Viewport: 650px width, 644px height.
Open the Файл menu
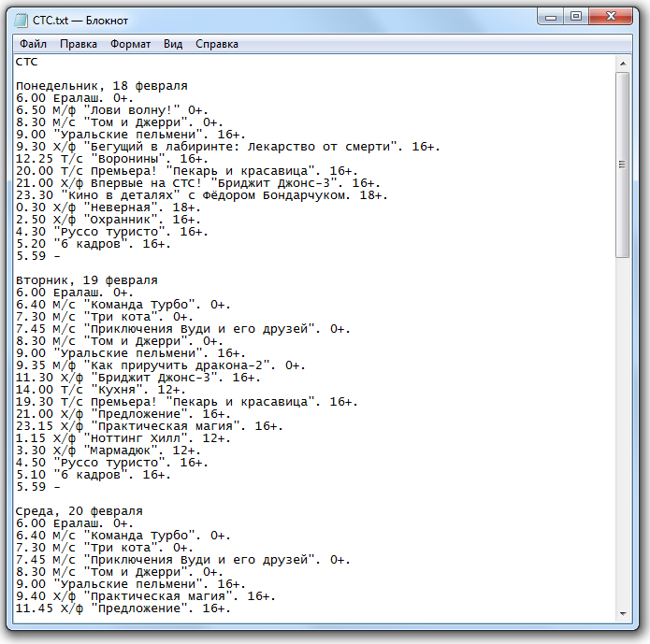click(33, 44)
